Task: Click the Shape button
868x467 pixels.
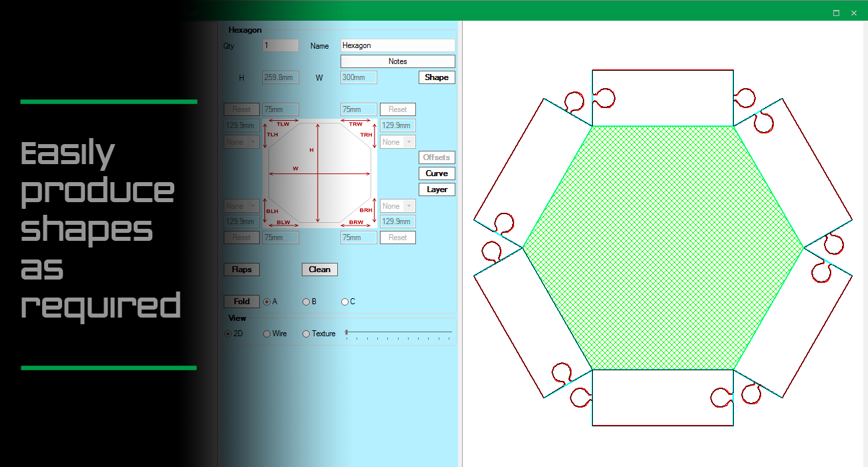Action: click(x=436, y=77)
